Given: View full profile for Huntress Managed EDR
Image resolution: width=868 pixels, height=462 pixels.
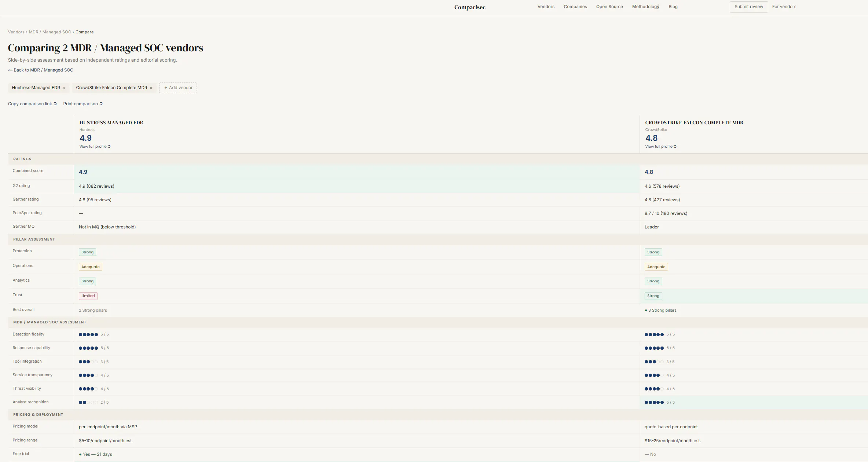Looking at the screenshot, I should pos(95,147).
